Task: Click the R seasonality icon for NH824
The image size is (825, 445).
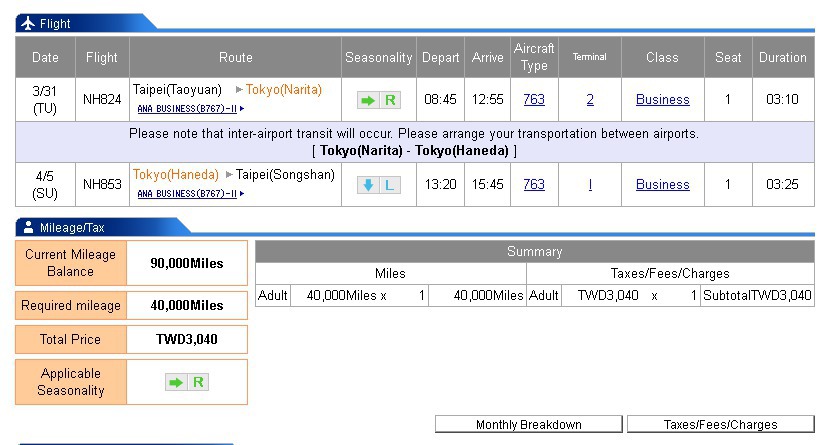Action: click(389, 100)
